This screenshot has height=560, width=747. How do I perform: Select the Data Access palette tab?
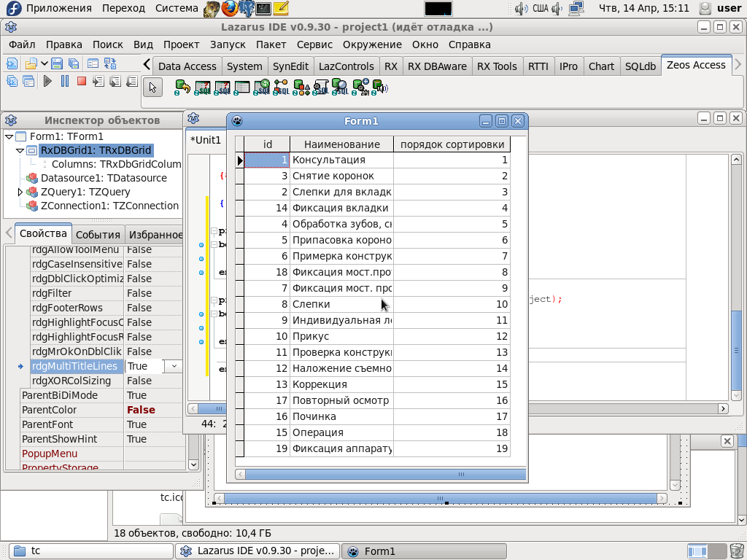[187, 66]
